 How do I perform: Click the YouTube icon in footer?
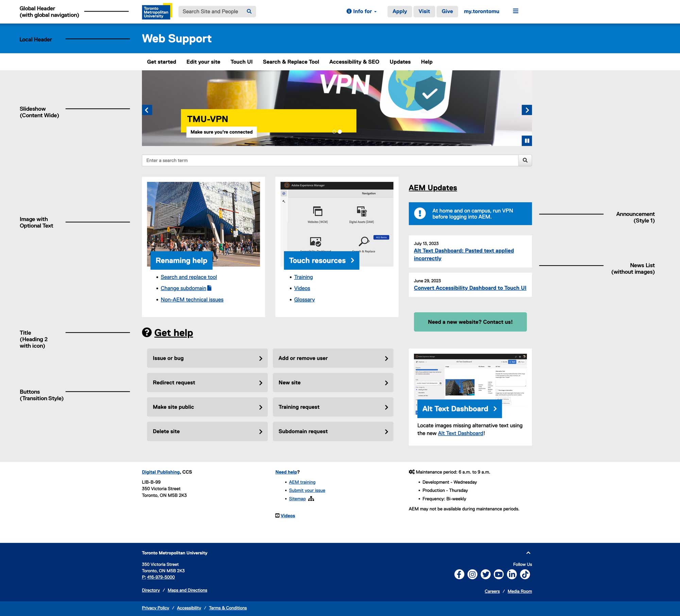[499, 574]
